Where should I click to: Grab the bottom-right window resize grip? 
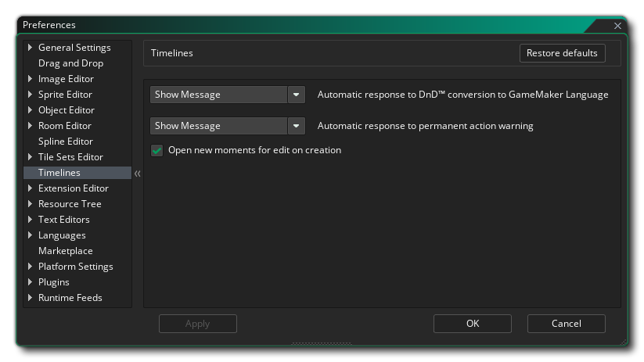click(x=623, y=342)
